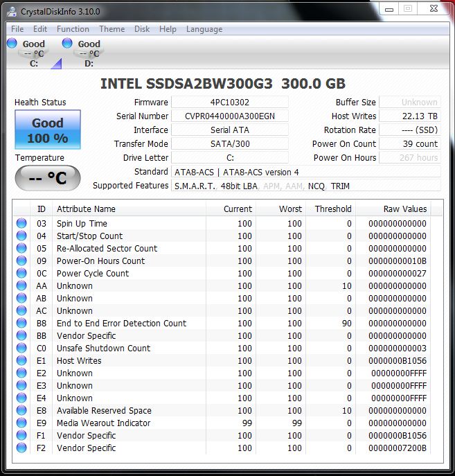Click the status icon for attribute AC
The image size is (455, 476).
tap(21, 310)
